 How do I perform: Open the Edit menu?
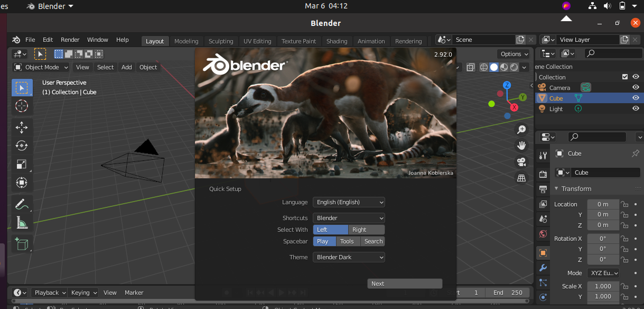[48, 40]
